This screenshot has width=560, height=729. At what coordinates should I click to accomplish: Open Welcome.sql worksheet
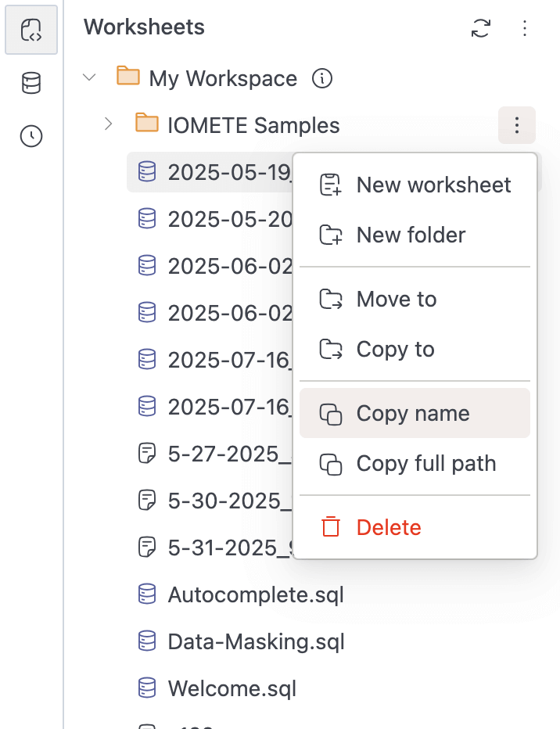coord(233,688)
